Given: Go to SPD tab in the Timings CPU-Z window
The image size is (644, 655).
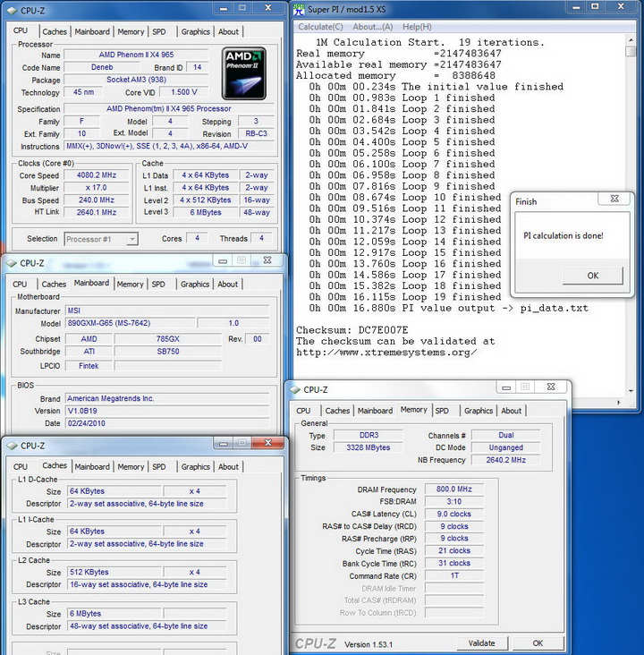Looking at the screenshot, I should point(442,411).
